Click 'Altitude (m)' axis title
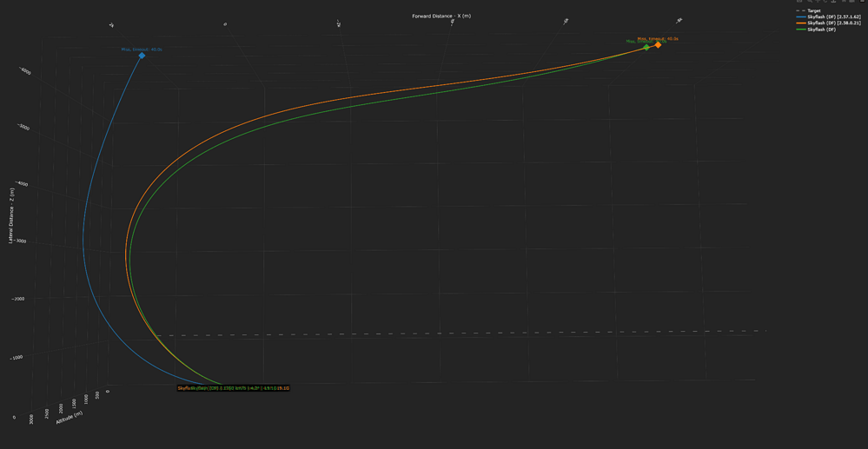 70,418
